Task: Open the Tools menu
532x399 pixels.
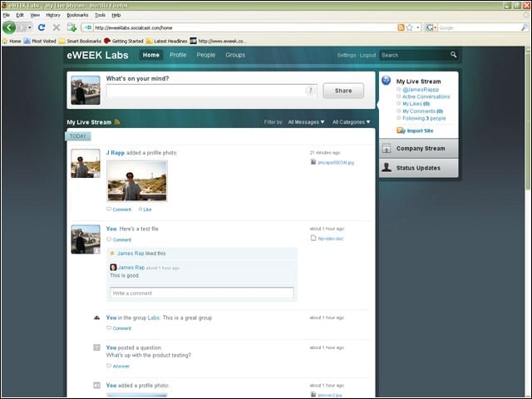Action: pyautogui.click(x=100, y=15)
